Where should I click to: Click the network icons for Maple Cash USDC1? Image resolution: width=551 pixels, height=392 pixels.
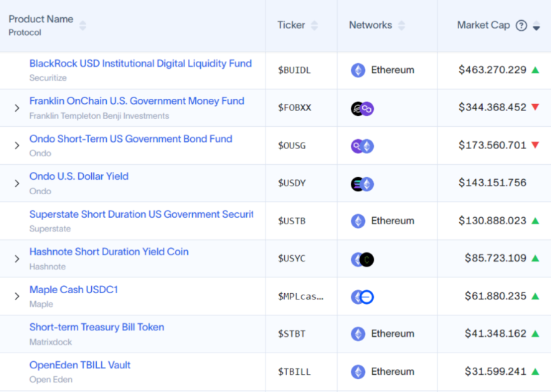coord(362,297)
